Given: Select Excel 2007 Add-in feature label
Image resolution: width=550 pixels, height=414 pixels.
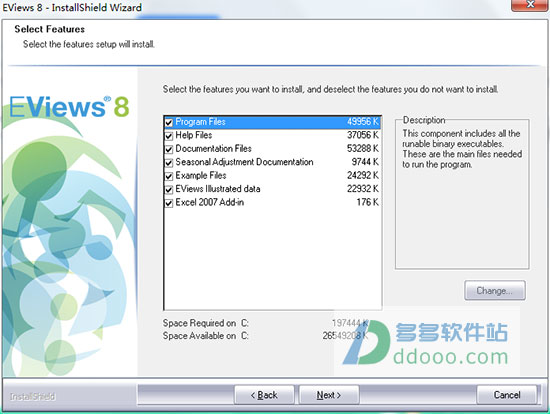Looking at the screenshot, I should tap(209, 202).
